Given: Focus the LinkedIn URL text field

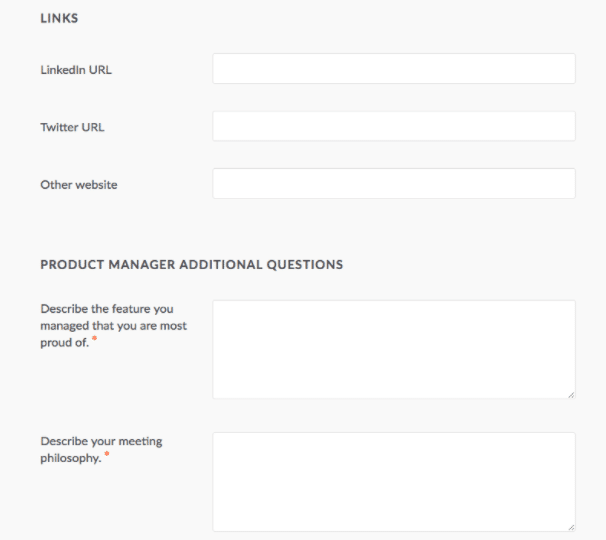Looking at the screenshot, I should [394, 69].
